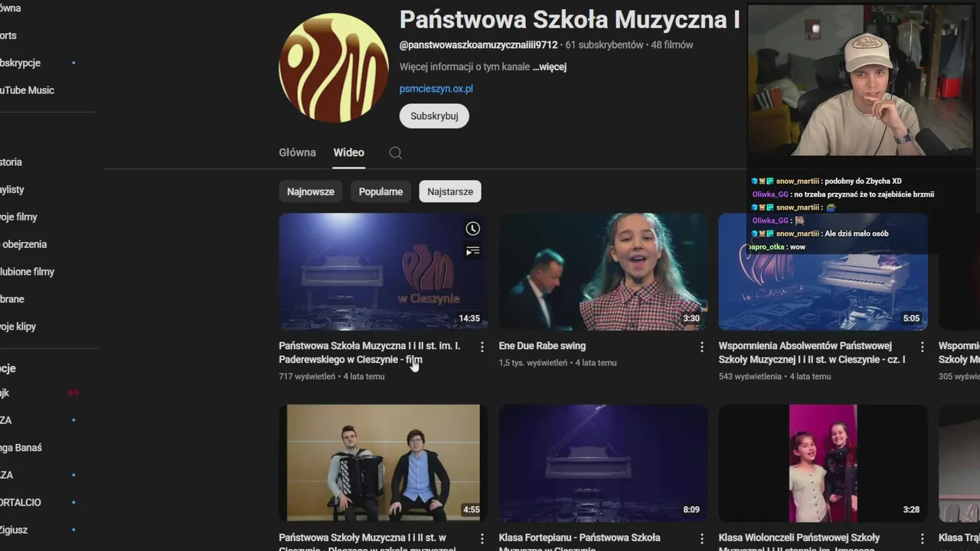The image size is (980, 551).
Task: Play the 4:55 accordion duo thumbnail
Action: (383, 463)
